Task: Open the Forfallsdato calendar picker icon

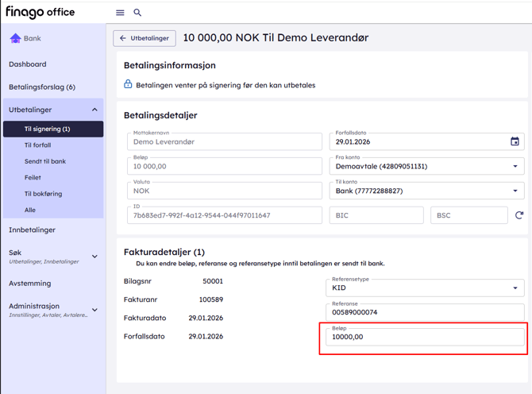Action: (515, 141)
